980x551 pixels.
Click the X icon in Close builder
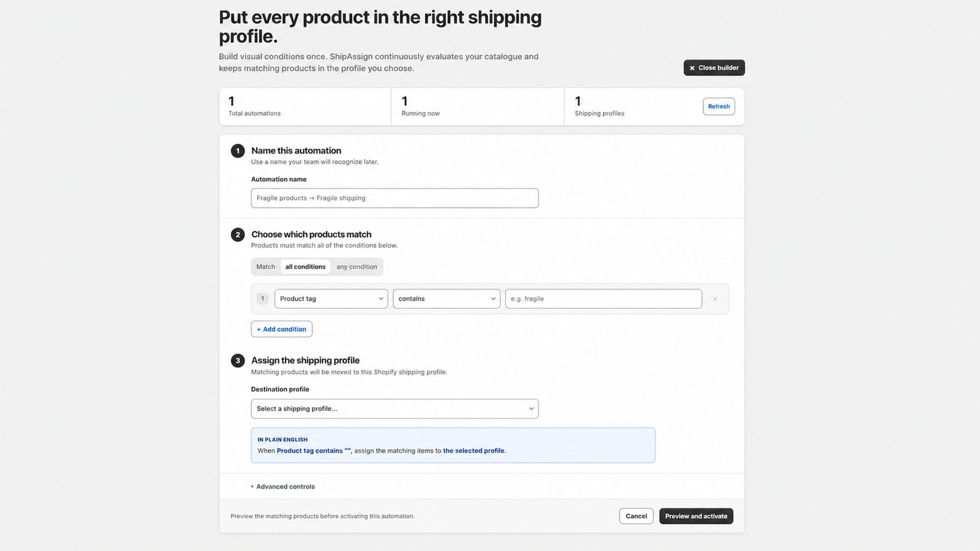click(692, 68)
